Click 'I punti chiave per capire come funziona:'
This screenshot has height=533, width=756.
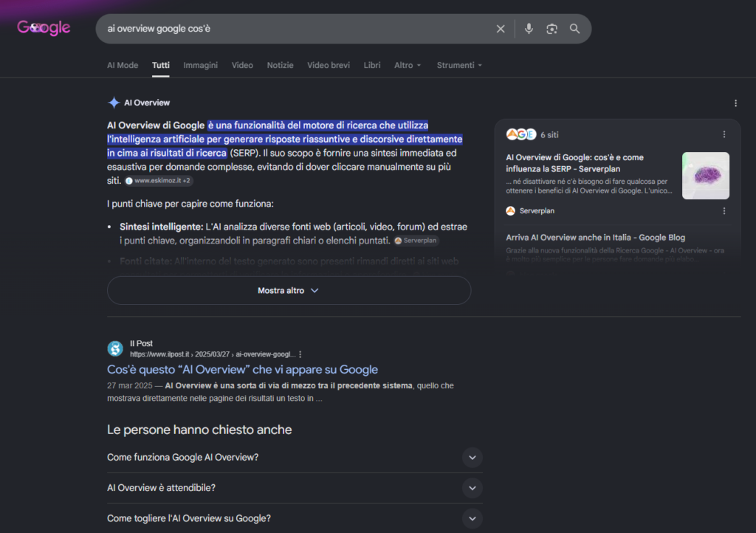coord(190,204)
